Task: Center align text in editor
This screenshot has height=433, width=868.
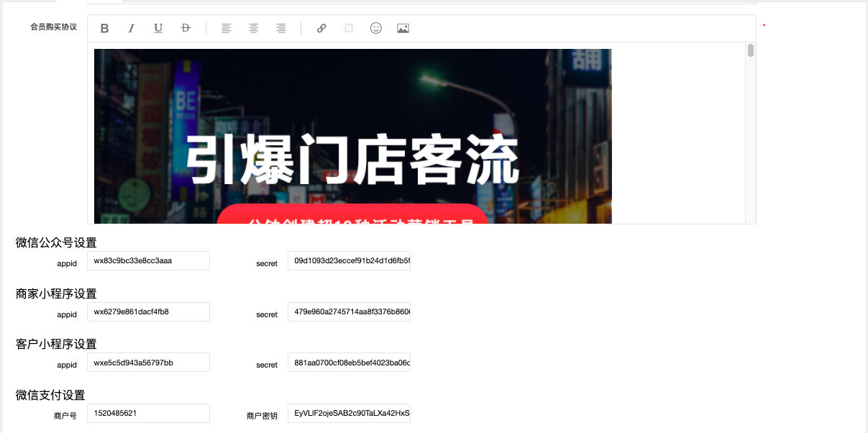Action: tap(254, 29)
